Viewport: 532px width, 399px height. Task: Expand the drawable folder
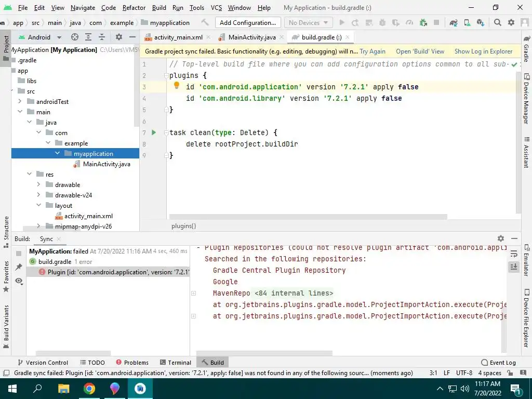tap(38, 184)
